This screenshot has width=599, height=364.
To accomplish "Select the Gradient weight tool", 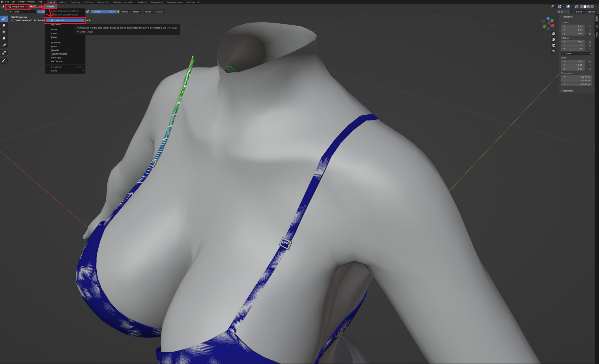I will pos(4,46).
